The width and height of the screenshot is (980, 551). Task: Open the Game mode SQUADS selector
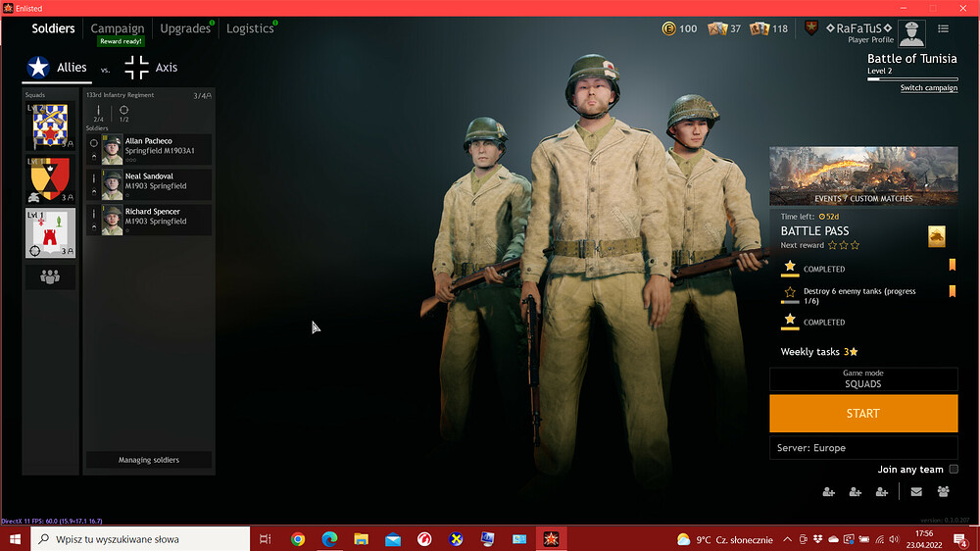pyautogui.click(x=863, y=379)
